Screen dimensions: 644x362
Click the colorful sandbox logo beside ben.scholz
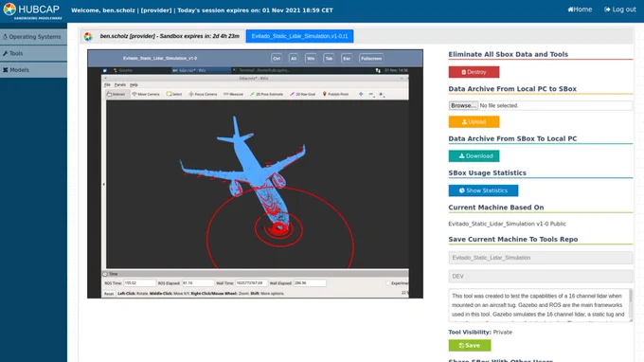click(x=88, y=36)
